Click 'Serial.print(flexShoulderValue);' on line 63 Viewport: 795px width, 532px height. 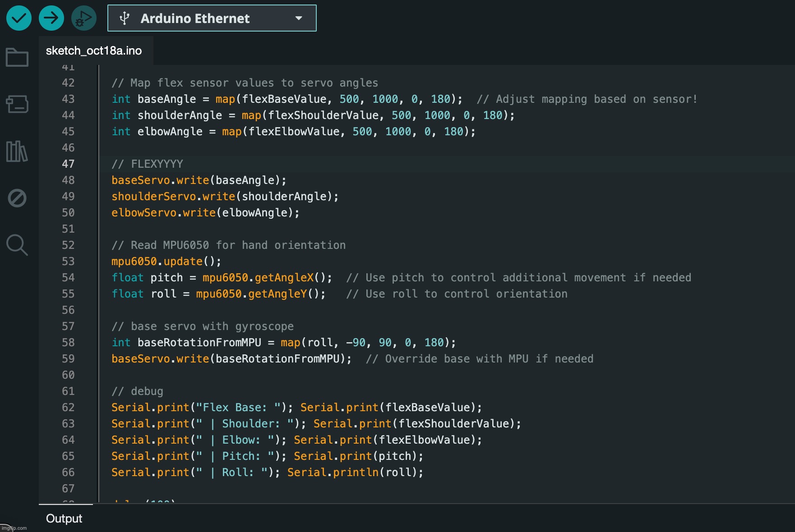click(417, 424)
